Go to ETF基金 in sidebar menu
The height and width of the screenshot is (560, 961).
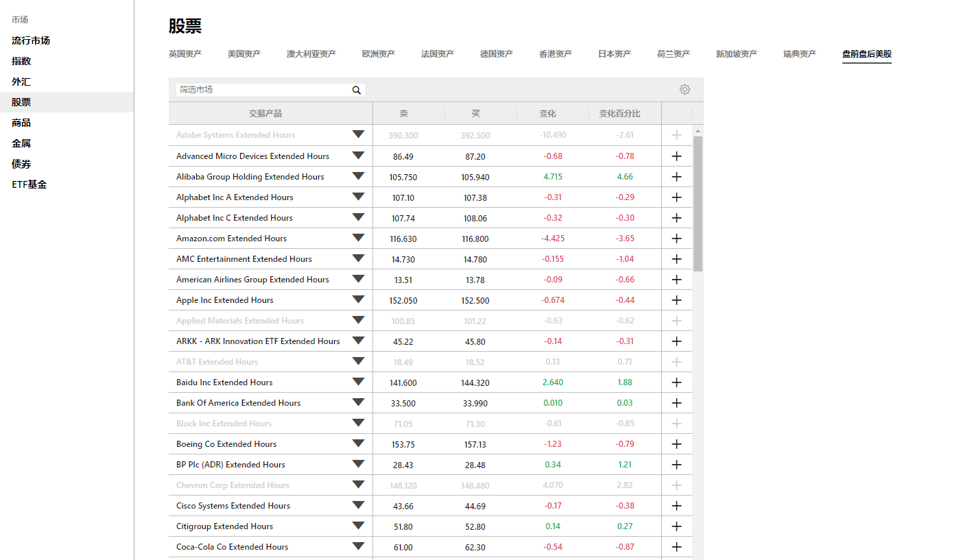pos(29,184)
